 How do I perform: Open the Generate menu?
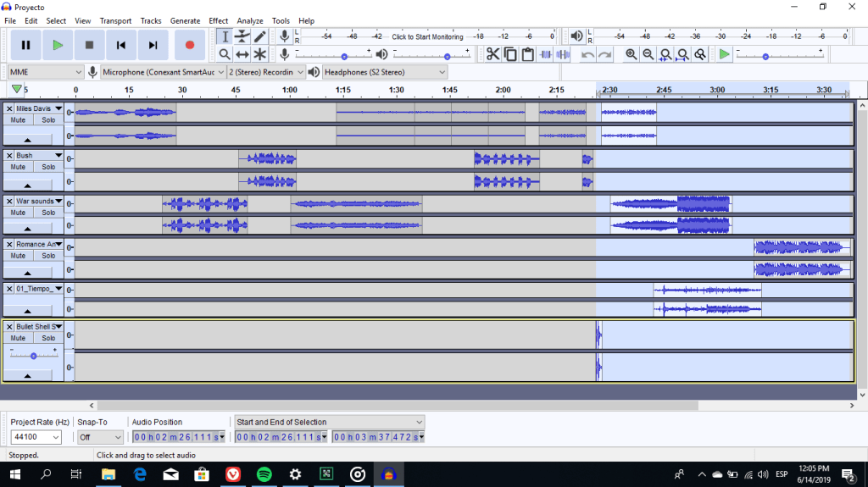click(185, 20)
